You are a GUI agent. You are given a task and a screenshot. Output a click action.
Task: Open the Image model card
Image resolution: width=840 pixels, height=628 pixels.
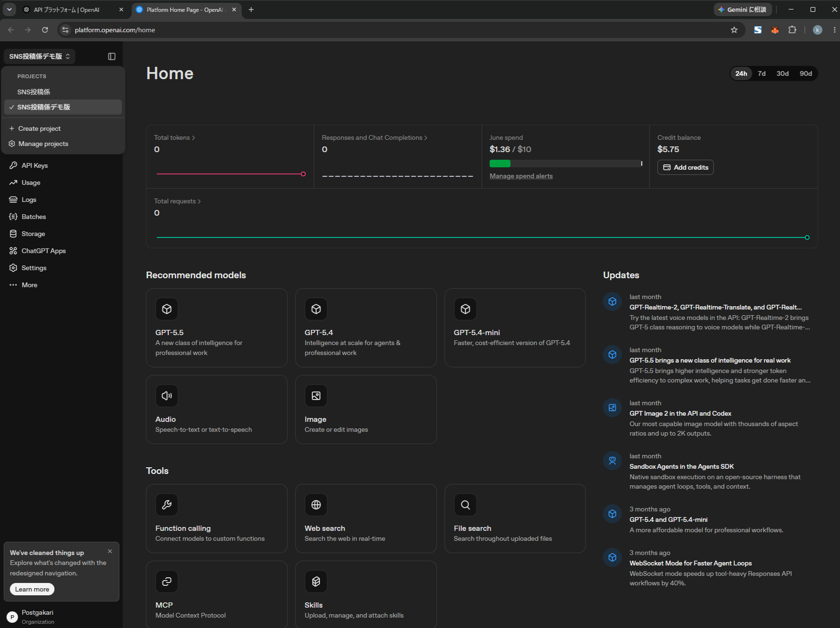coord(366,410)
